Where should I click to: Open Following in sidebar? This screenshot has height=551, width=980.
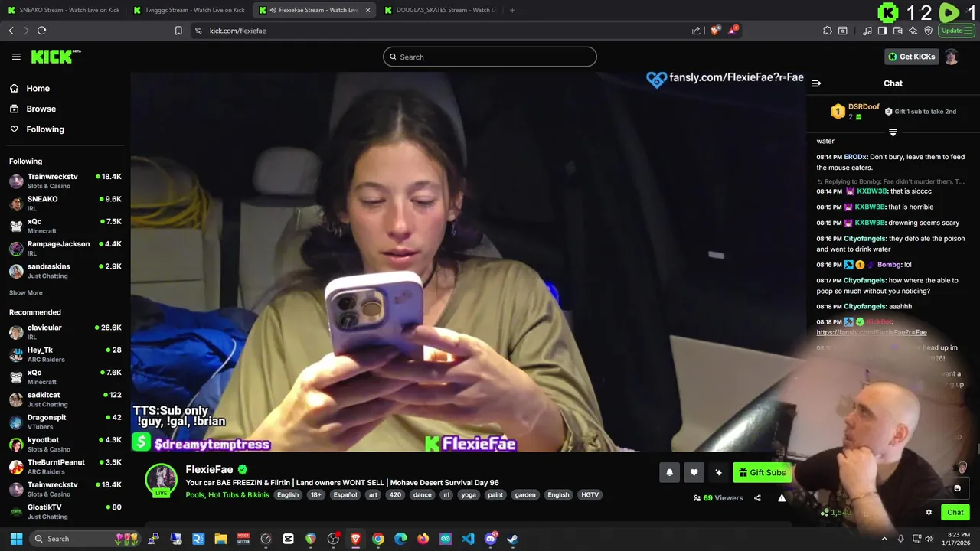click(45, 129)
